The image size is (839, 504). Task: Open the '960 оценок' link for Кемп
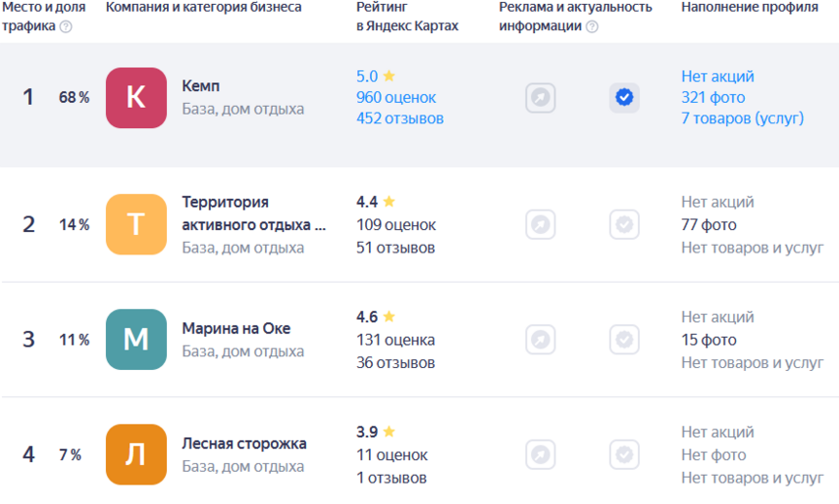coord(396,97)
